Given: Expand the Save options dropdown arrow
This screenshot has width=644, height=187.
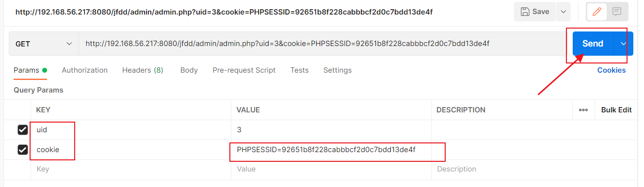Looking at the screenshot, I should tap(563, 12).
